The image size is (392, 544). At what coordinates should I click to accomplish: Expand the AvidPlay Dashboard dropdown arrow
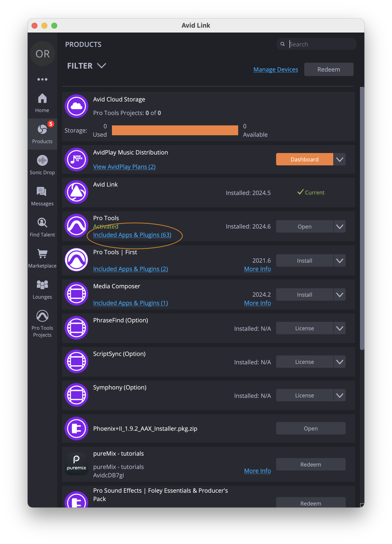tap(340, 159)
